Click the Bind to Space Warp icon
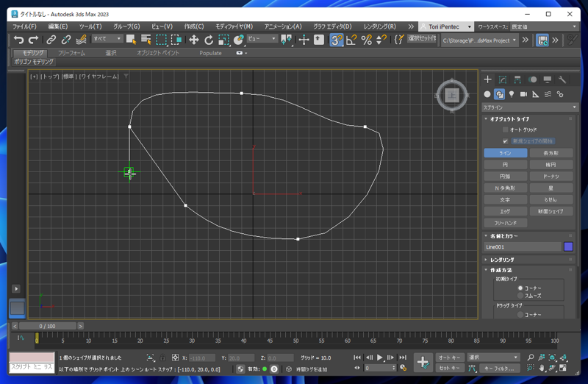 81,40
